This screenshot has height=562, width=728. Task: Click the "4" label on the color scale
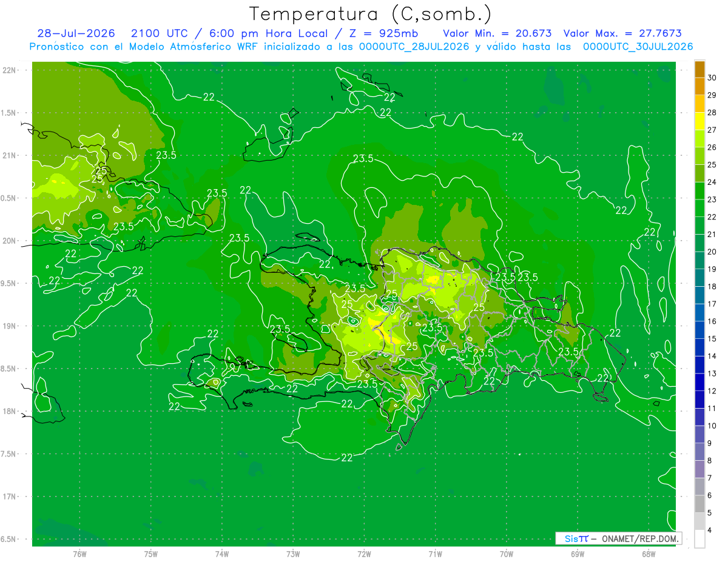[710, 530]
